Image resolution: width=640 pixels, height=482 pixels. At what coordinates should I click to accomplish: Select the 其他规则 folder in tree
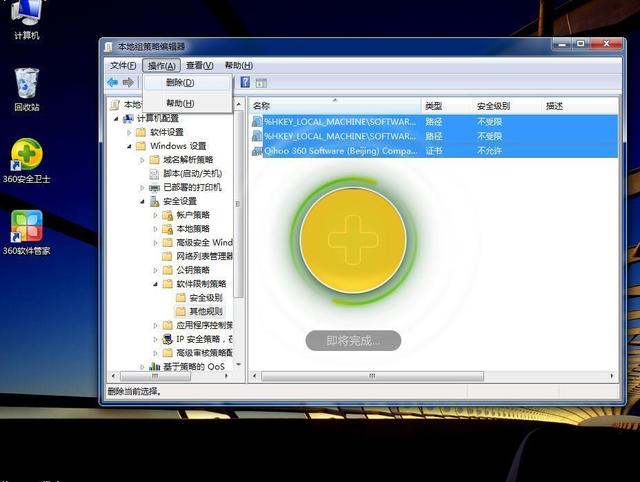(x=205, y=311)
